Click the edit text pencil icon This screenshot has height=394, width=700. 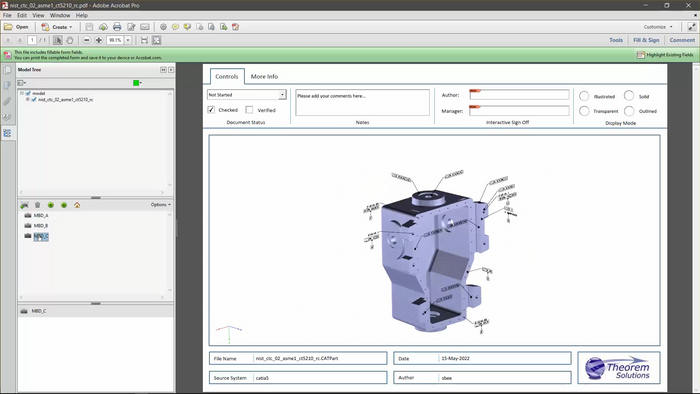click(131, 27)
